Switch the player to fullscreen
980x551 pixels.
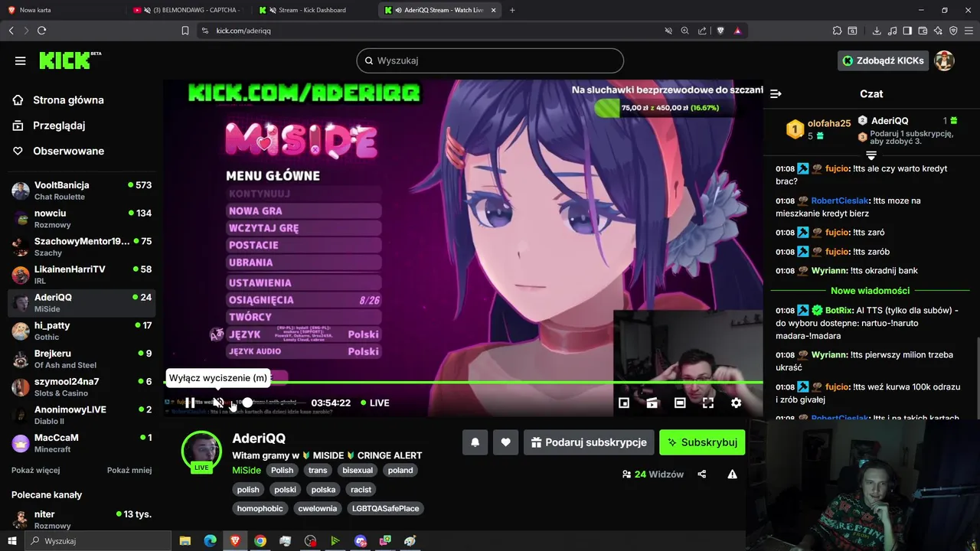(708, 403)
